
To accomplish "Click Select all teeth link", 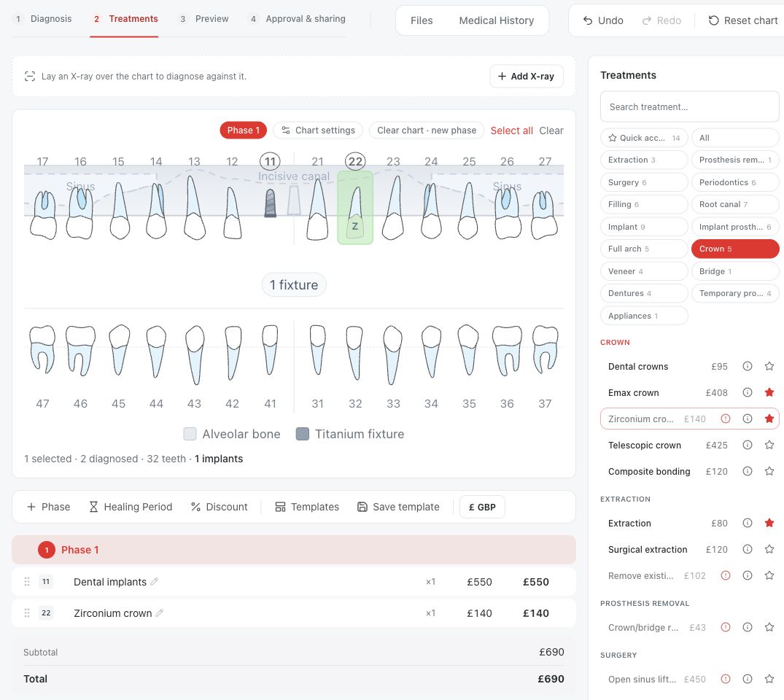I will tap(511, 130).
